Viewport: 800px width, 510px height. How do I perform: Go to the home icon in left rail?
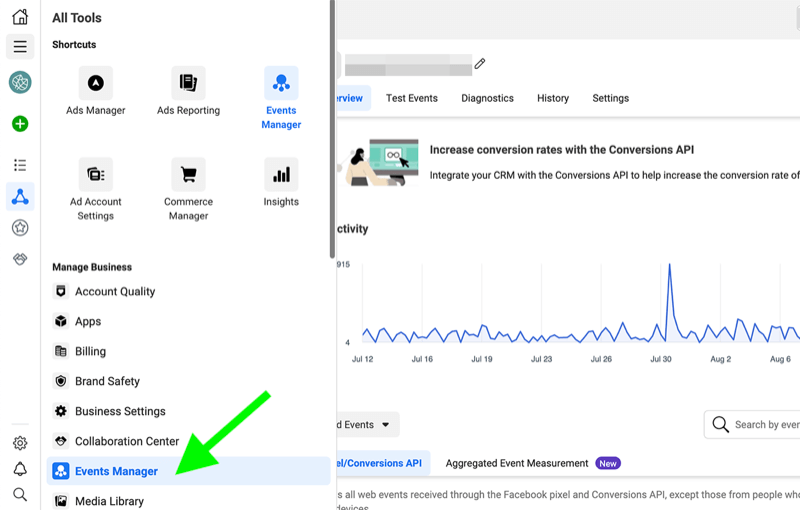20,16
